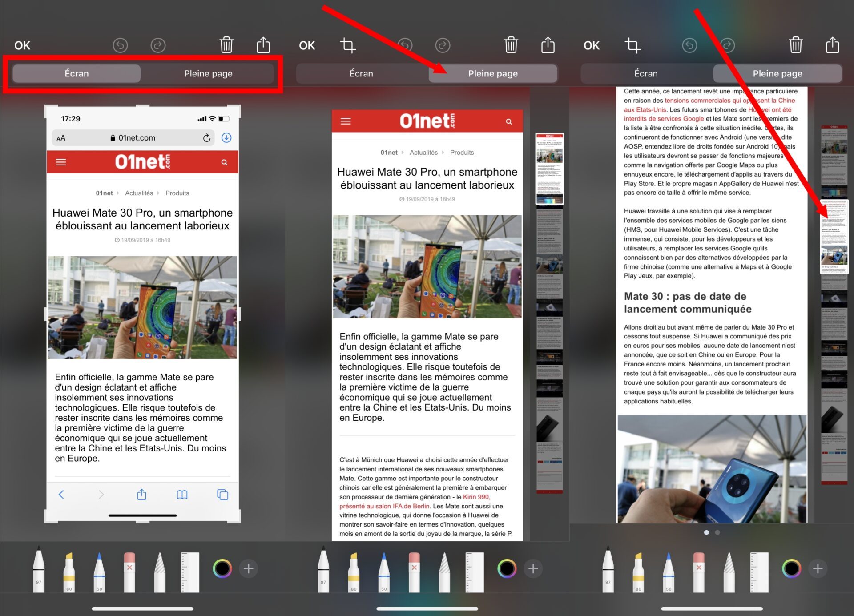Open the color wheel in the middle editor

[x=507, y=568]
